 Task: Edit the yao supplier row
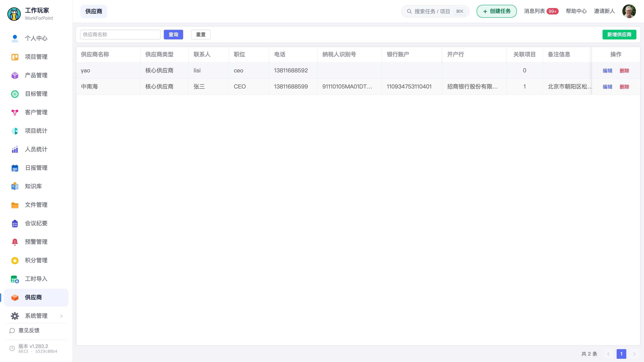tap(607, 71)
